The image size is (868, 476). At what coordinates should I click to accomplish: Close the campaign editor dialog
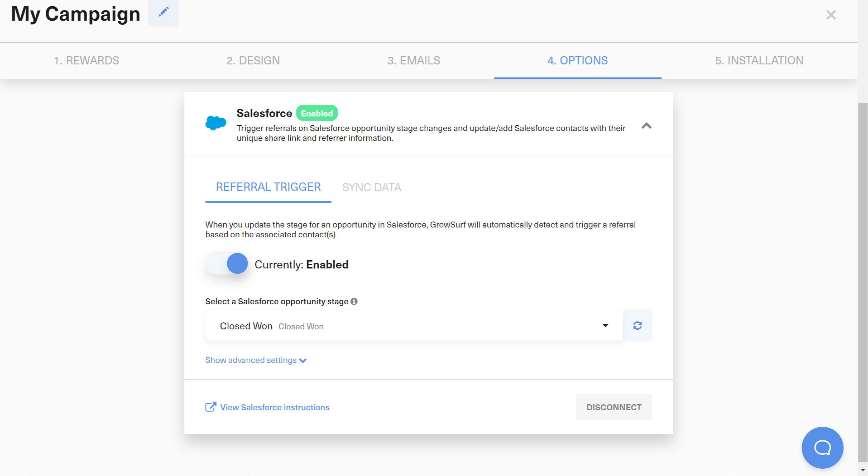click(831, 15)
